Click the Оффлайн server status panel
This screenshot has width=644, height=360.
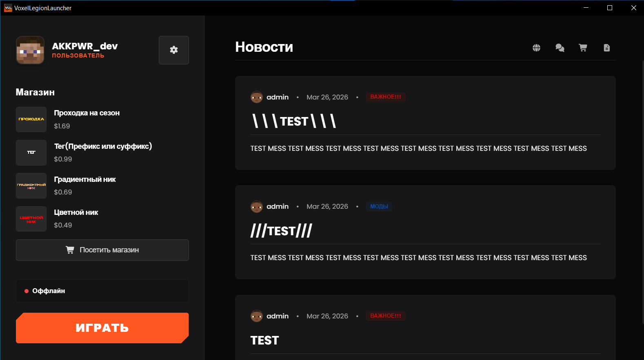(102, 291)
